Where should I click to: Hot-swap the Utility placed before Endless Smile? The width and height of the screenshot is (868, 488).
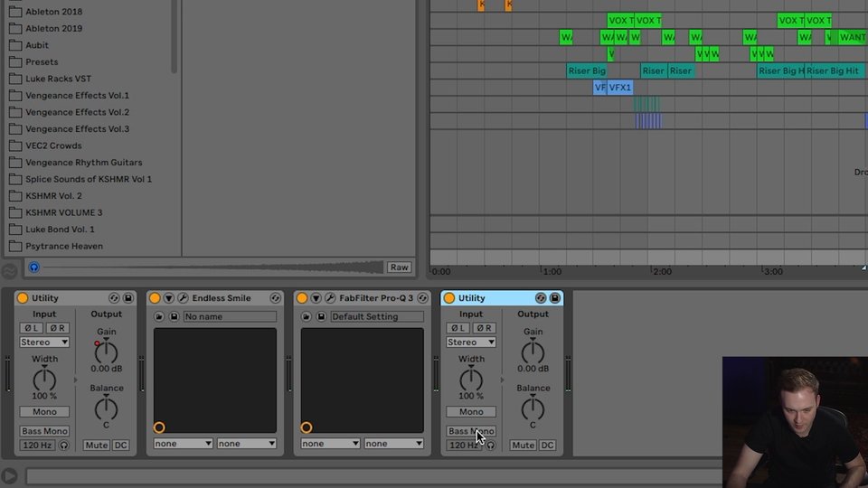[x=114, y=298]
